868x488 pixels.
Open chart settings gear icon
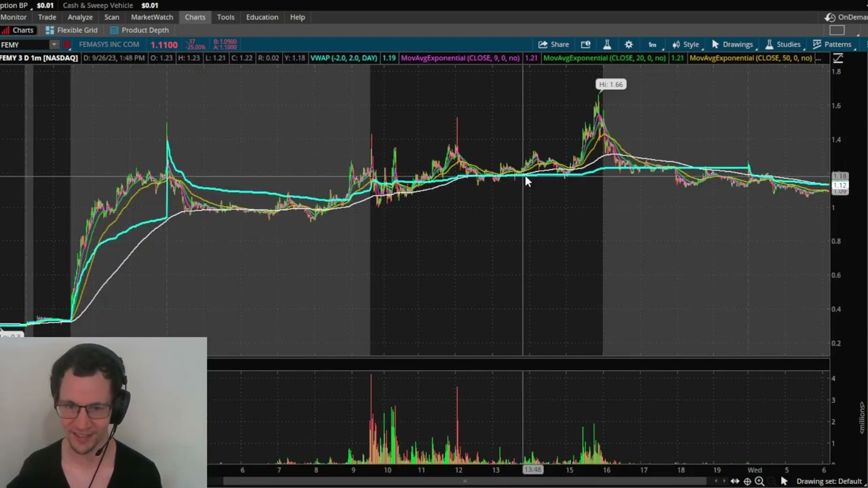(629, 45)
